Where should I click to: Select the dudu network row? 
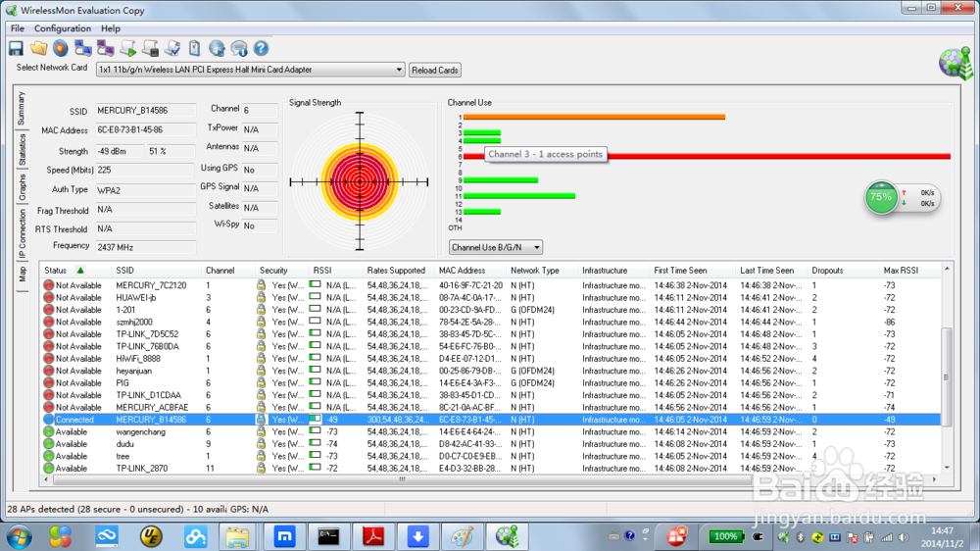click(491, 444)
